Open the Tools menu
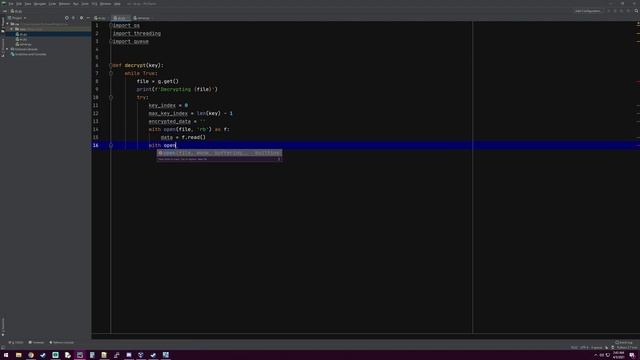The image size is (640, 360). tap(85, 4)
